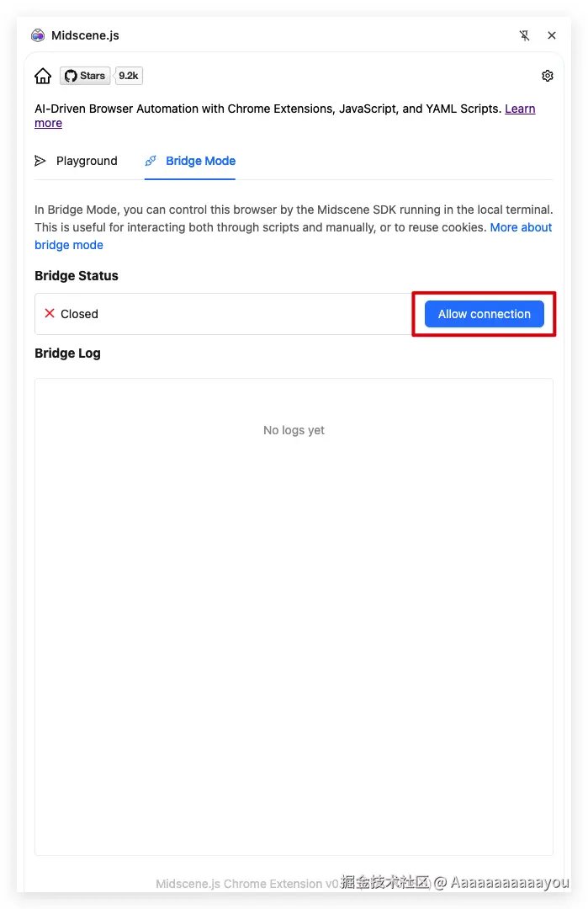Click the Midscene.js logo icon

coord(38,35)
